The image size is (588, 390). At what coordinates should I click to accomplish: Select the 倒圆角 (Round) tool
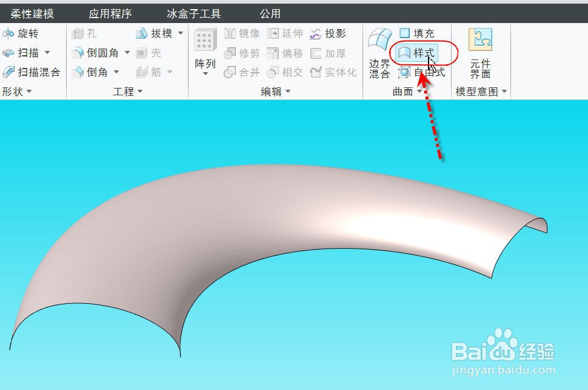96,53
